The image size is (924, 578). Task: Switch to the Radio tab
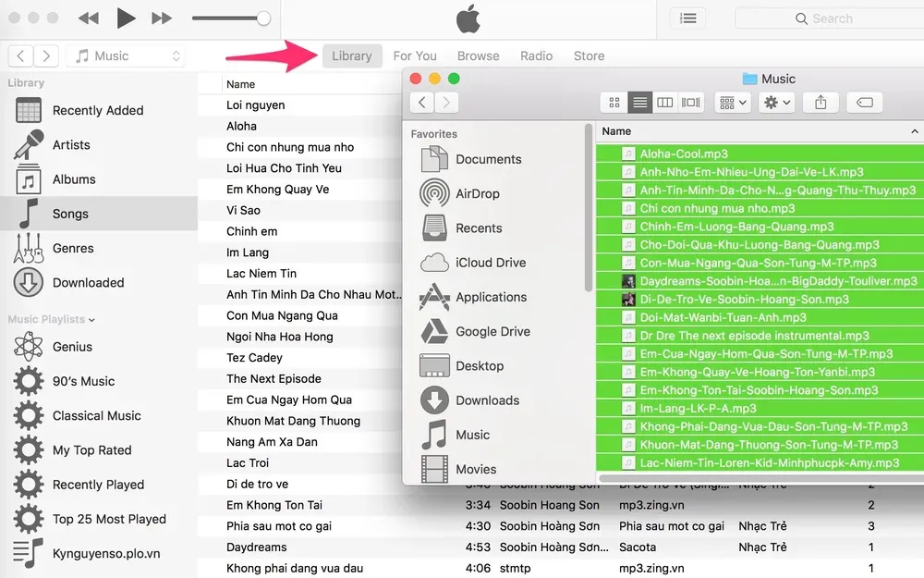pos(536,55)
